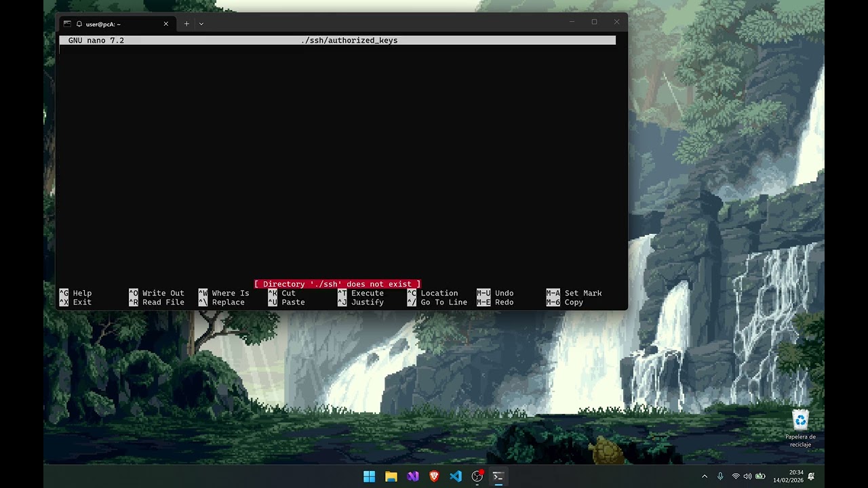Image resolution: width=868 pixels, height=488 pixels.
Task: Click the Undo shortcut label
Action: (x=505, y=293)
